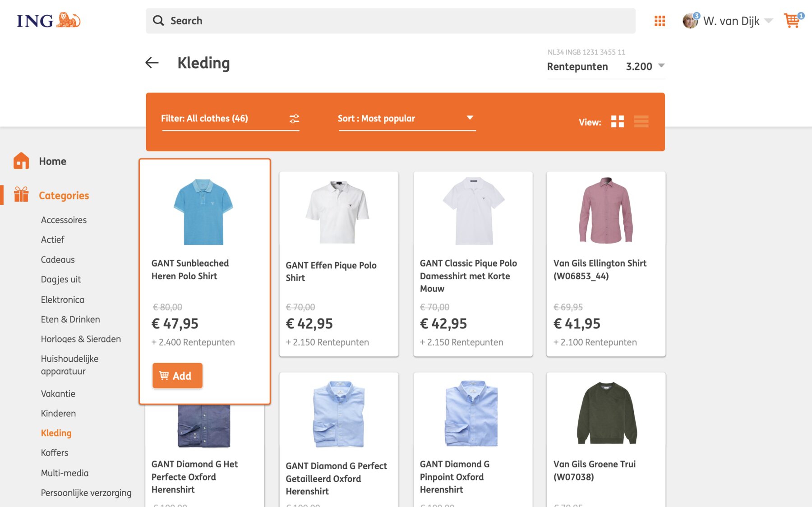
Task: Open the Cadeaus category
Action: pyautogui.click(x=58, y=259)
